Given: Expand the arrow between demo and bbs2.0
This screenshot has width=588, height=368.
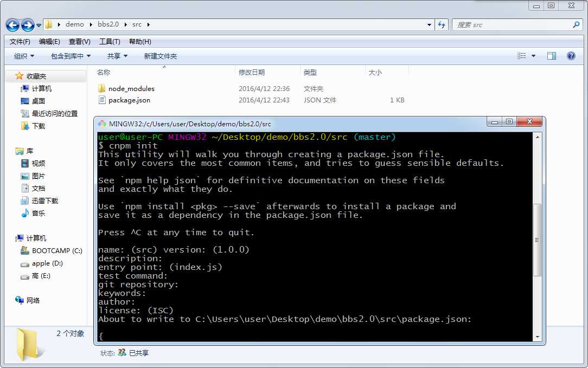Looking at the screenshot, I should click(91, 25).
